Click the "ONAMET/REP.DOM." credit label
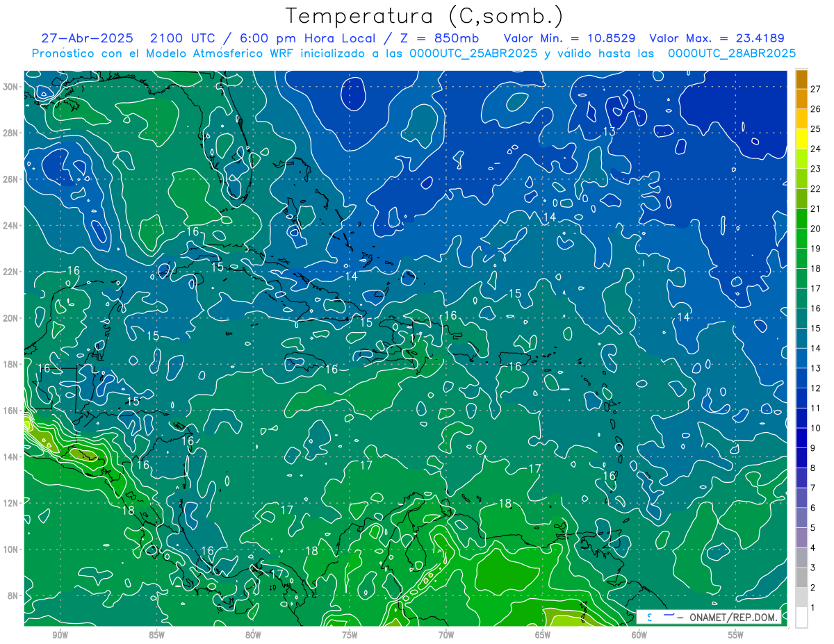Image resolution: width=834 pixels, height=644 pixels. click(733, 618)
